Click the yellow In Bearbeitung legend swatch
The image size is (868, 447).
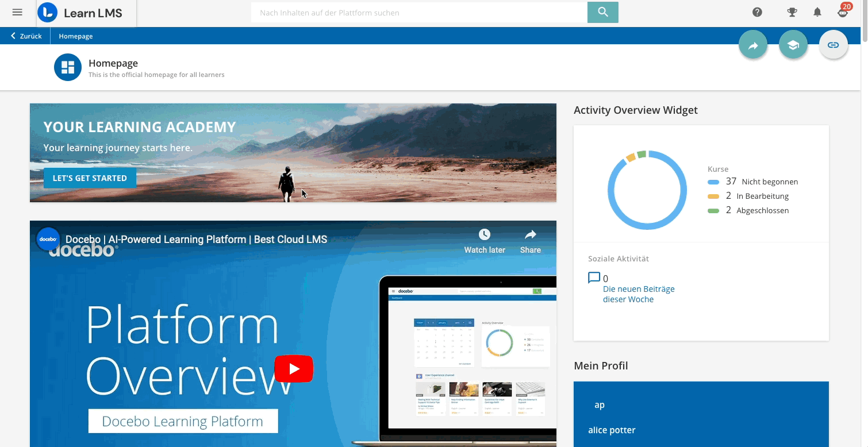pyautogui.click(x=713, y=196)
